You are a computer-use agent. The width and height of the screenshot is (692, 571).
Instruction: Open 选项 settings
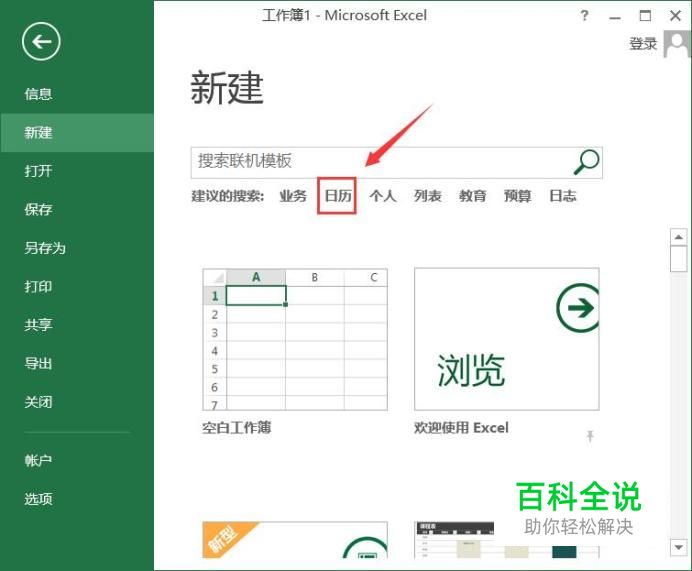(x=38, y=499)
